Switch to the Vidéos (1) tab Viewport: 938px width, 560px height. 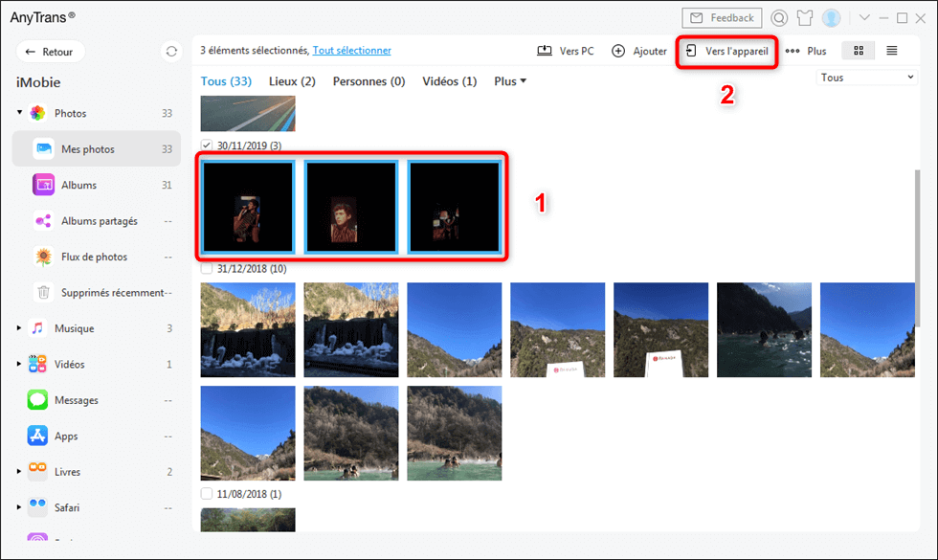[x=449, y=81]
